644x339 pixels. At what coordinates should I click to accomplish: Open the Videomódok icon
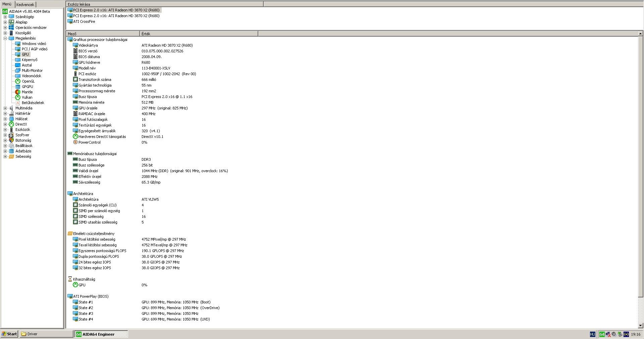18,76
